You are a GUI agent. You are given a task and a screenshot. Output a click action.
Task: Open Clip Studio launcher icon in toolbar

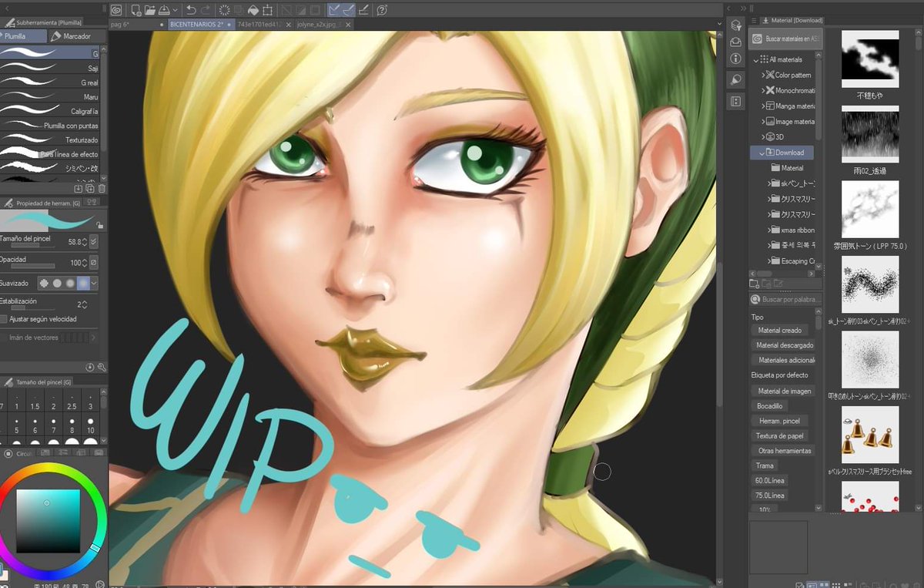[116, 10]
